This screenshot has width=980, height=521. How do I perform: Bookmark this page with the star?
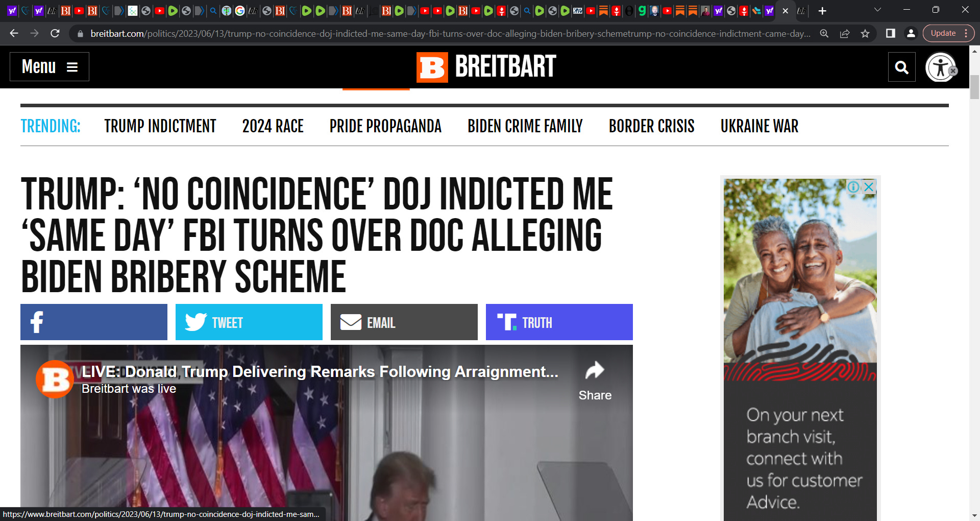pyautogui.click(x=865, y=34)
